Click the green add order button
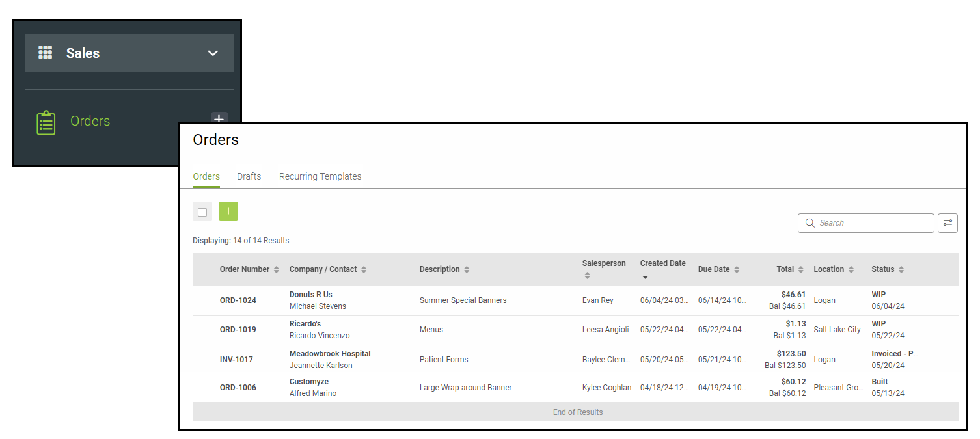The width and height of the screenshot is (980, 439). pyautogui.click(x=228, y=211)
